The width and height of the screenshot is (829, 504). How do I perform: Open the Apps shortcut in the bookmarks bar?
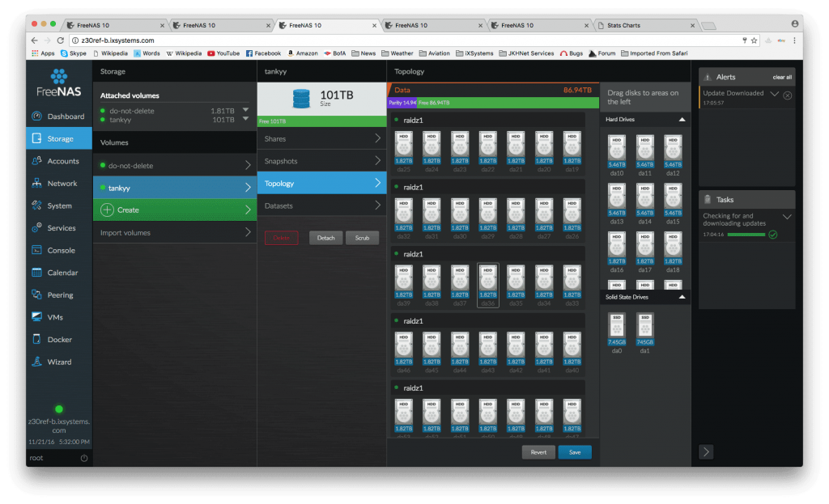pos(44,53)
